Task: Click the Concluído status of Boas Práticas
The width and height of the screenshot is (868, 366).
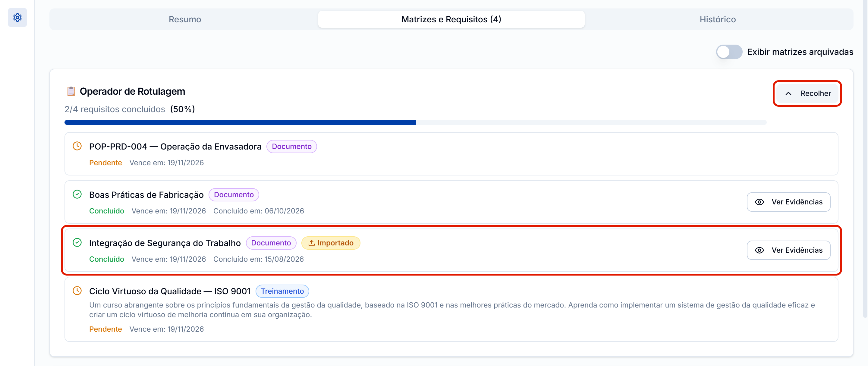Action: tap(106, 211)
